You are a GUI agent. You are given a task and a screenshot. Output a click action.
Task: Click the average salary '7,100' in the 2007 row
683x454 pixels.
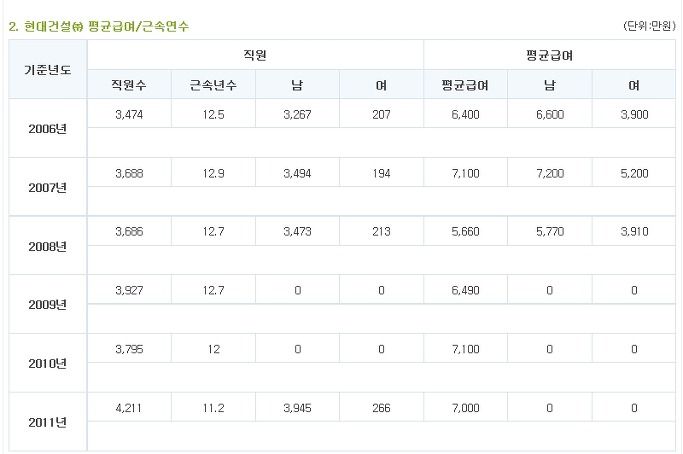coord(465,173)
